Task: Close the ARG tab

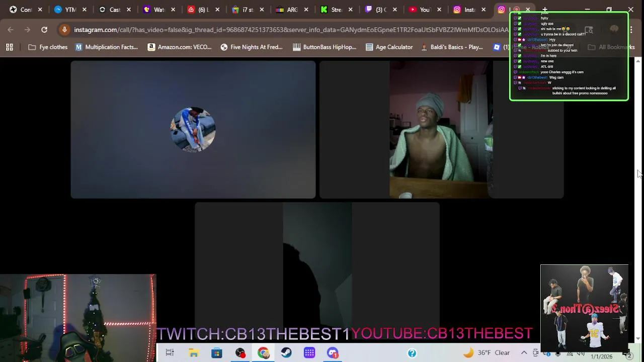Action: 306,10
